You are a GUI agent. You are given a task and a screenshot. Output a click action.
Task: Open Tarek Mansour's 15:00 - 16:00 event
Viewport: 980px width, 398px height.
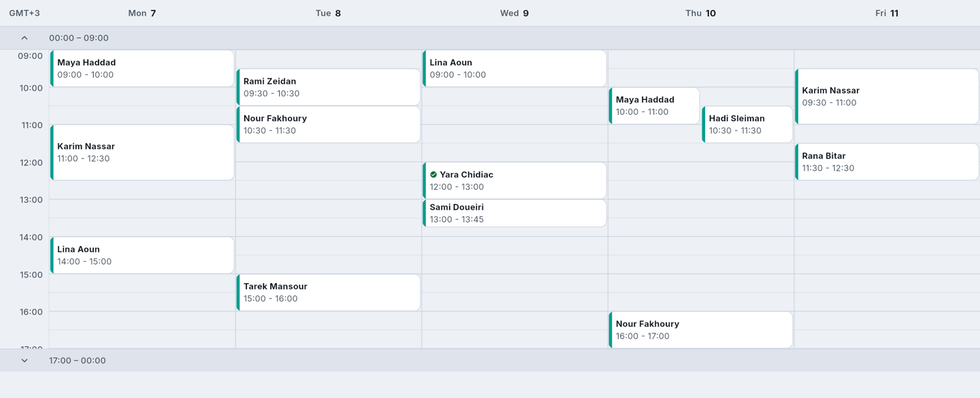click(x=328, y=293)
